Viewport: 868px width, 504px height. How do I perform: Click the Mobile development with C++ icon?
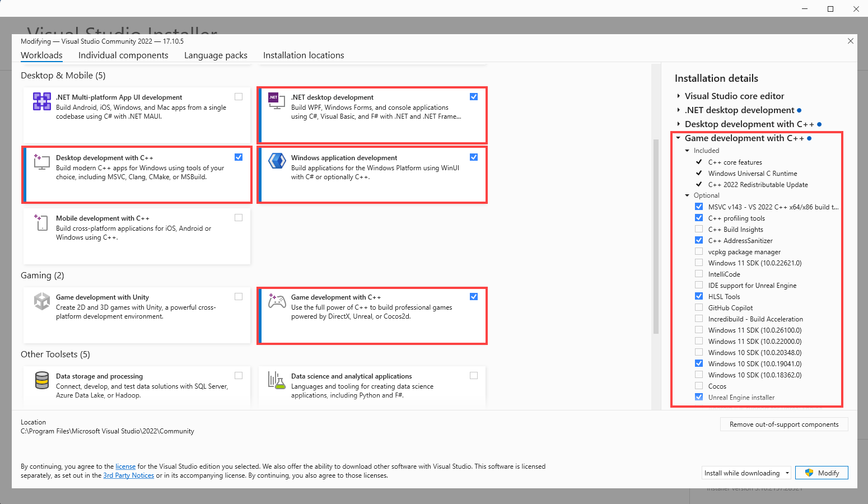click(42, 222)
